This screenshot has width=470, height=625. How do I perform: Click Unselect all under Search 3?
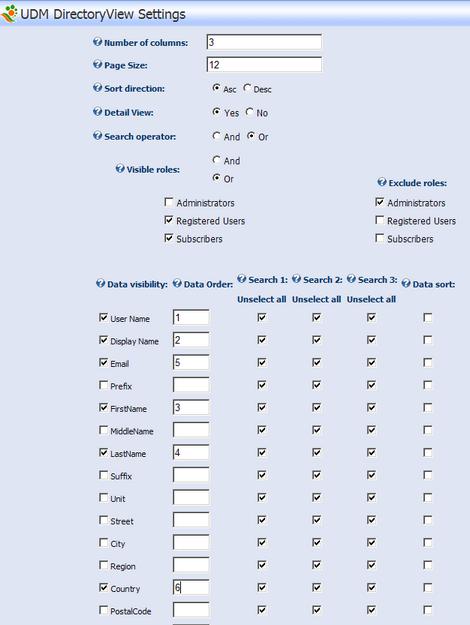pos(371,299)
